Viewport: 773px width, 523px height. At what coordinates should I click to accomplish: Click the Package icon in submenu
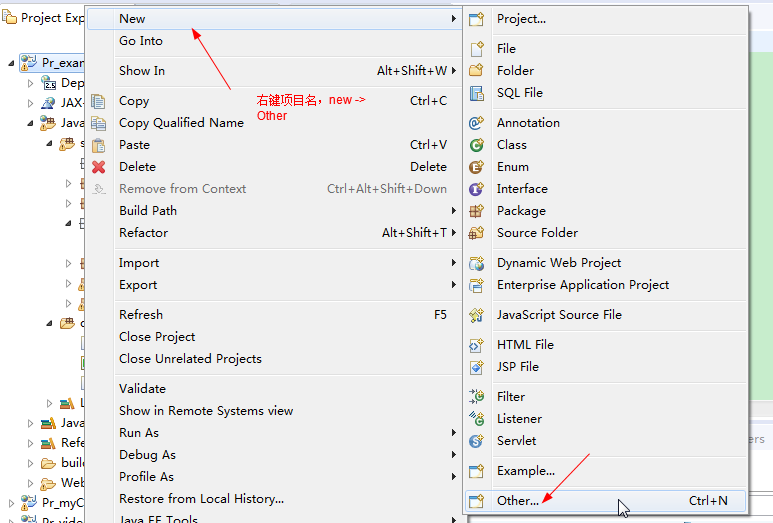(x=476, y=211)
